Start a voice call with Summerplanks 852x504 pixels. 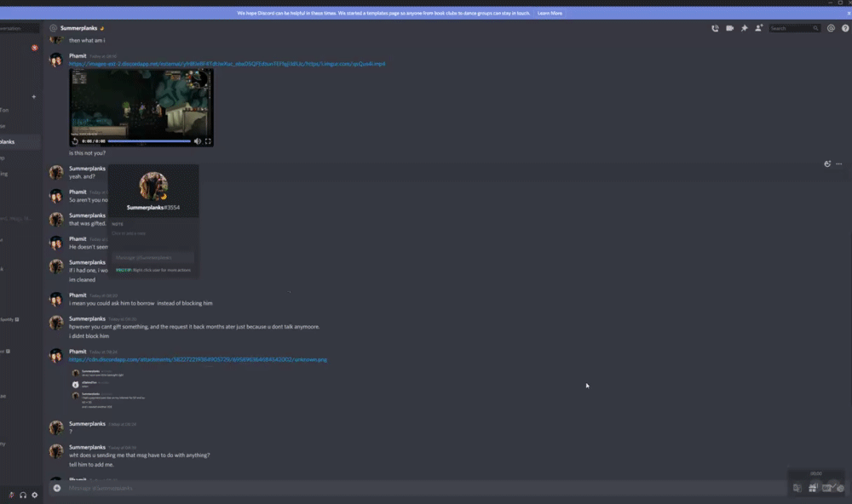[715, 28]
